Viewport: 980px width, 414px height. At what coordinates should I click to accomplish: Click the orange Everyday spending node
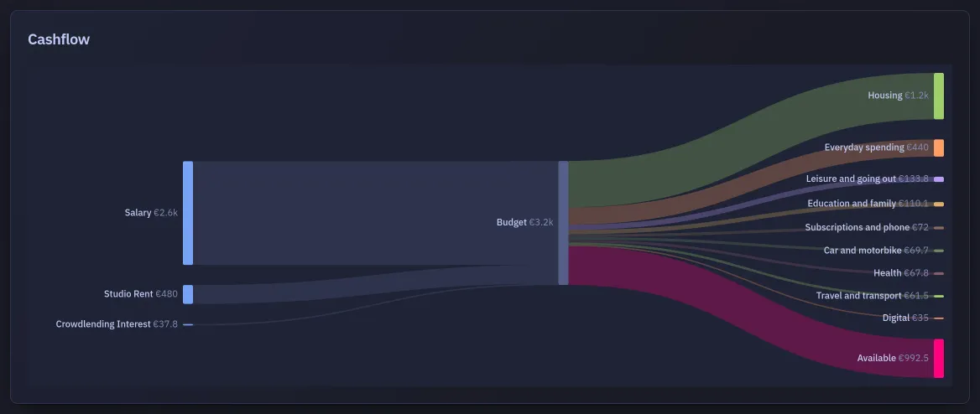click(x=939, y=148)
